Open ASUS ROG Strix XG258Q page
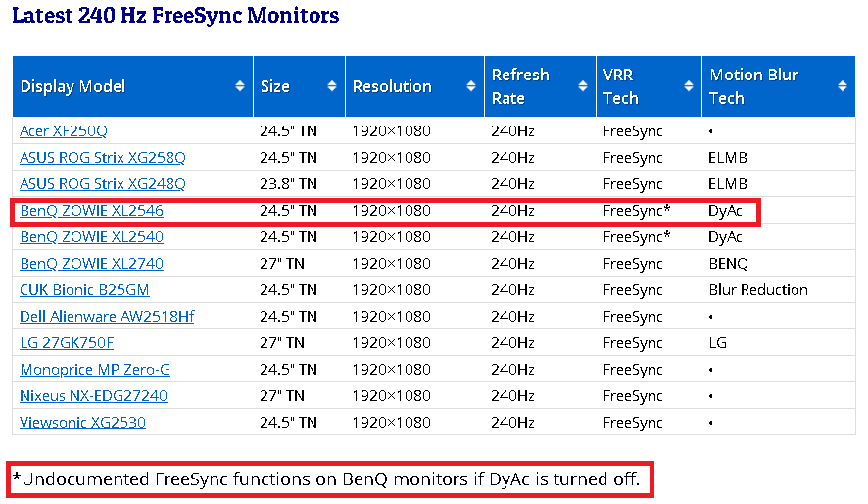The width and height of the screenshot is (868, 504). tap(103, 157)
